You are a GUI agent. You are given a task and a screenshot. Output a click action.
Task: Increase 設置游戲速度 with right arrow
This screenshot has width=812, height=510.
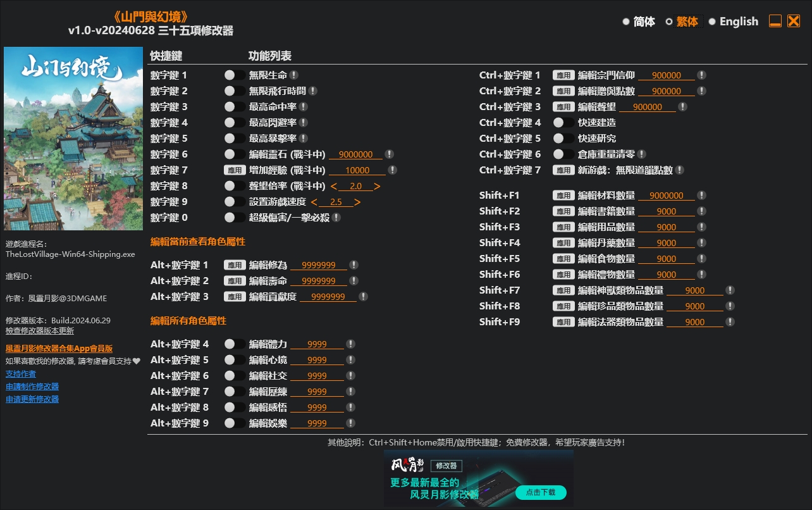tap(357, 202)
